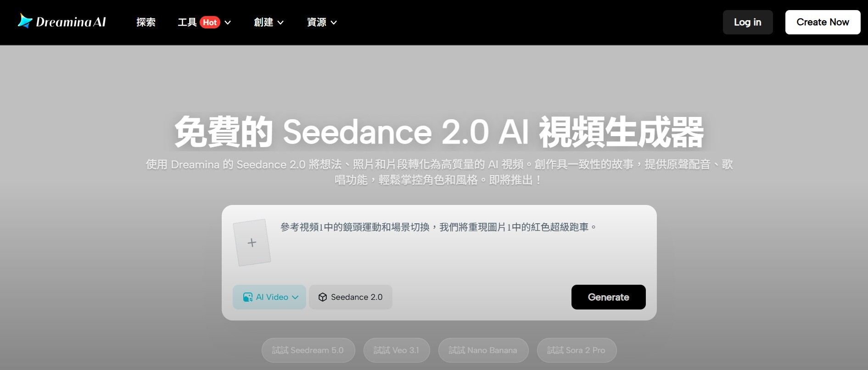This screenshot has width=868, height=370.
Task: Open the 探索 menu item
Action: click(x=146, y=22)
